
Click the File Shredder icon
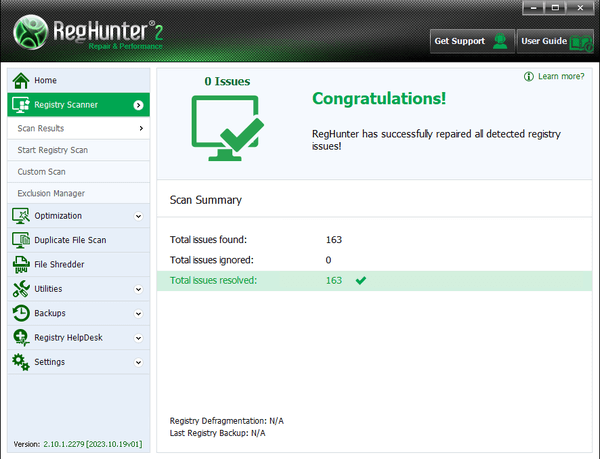pyautogui.click(x=20, y=264)
